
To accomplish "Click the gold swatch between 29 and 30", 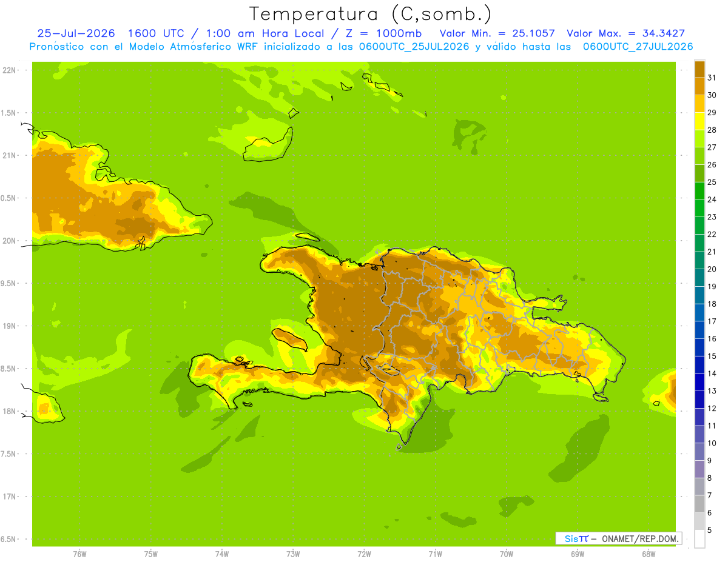I will tap(699, 103).
